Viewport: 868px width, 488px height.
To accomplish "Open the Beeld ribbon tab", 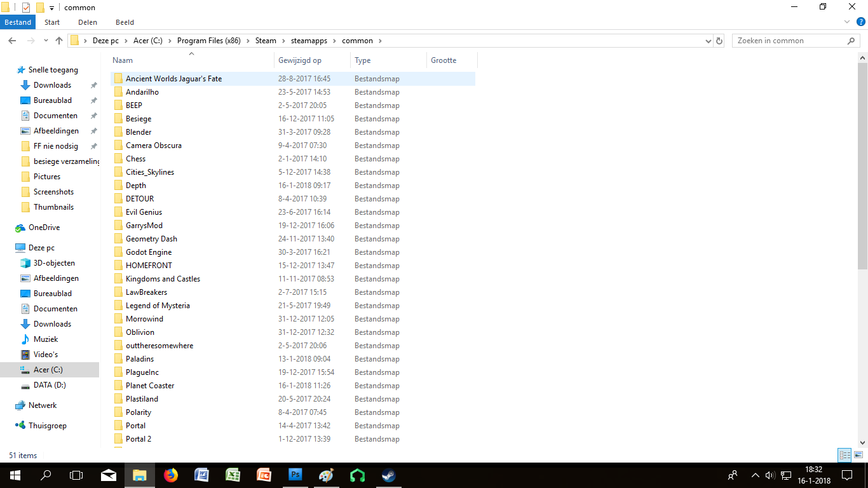I will (125, 22).
